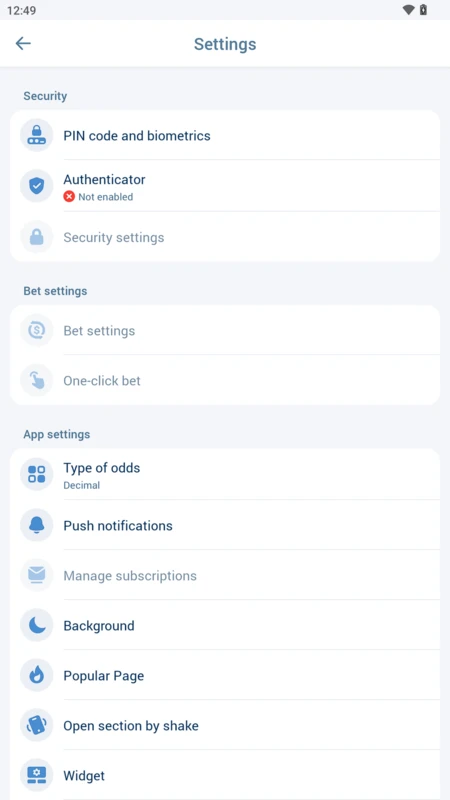Open Authenticator settings entry
450x800 pixels.
click(225, 186)
